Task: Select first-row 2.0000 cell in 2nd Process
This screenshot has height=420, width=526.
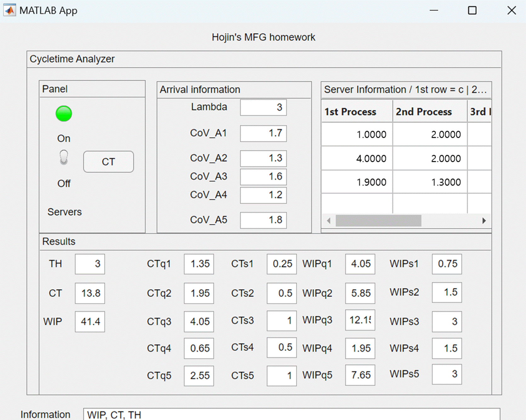Action: (x=430, y=134)
